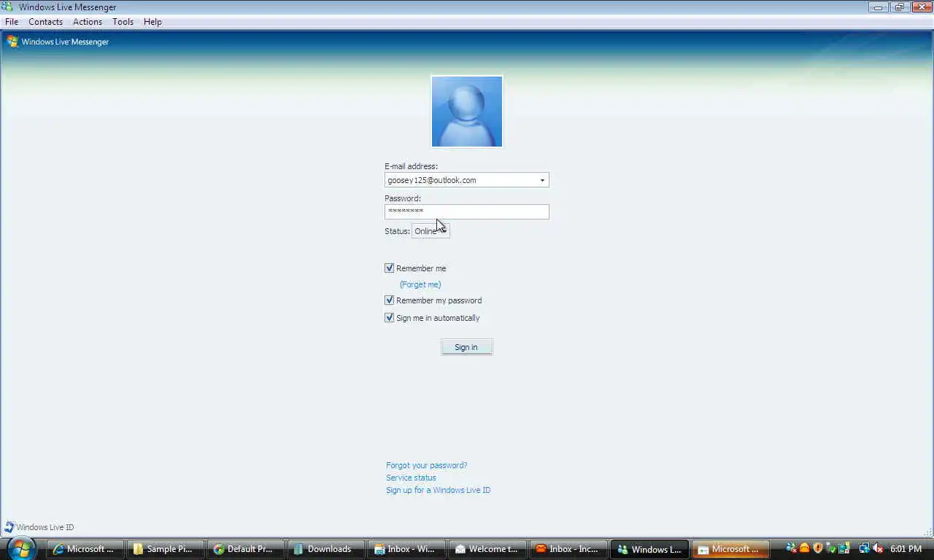Disable Sign me in automatically
934x560 pixels.
pos(390,318)
